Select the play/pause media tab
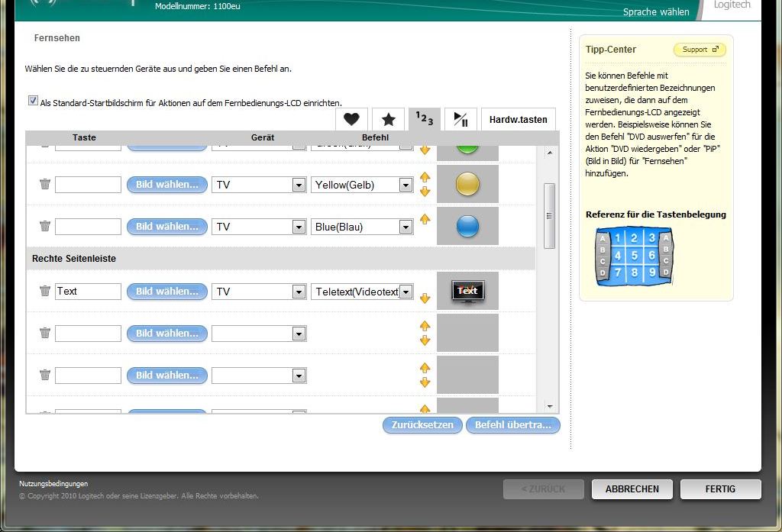Viewport: 782px width, 532px height. 460,119
